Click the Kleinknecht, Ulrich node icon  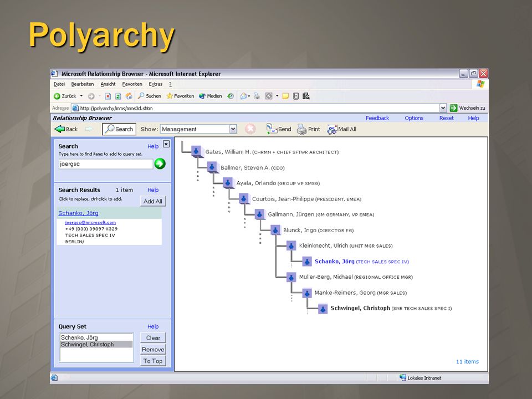[x=291, y=245]
